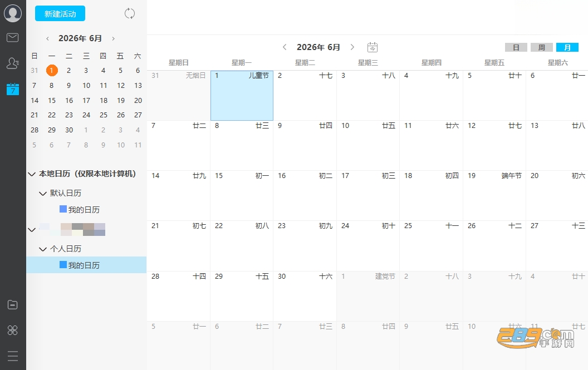Open the user profile avatar
This screenshot has width=588, height=370.
[x=13, y=13]
